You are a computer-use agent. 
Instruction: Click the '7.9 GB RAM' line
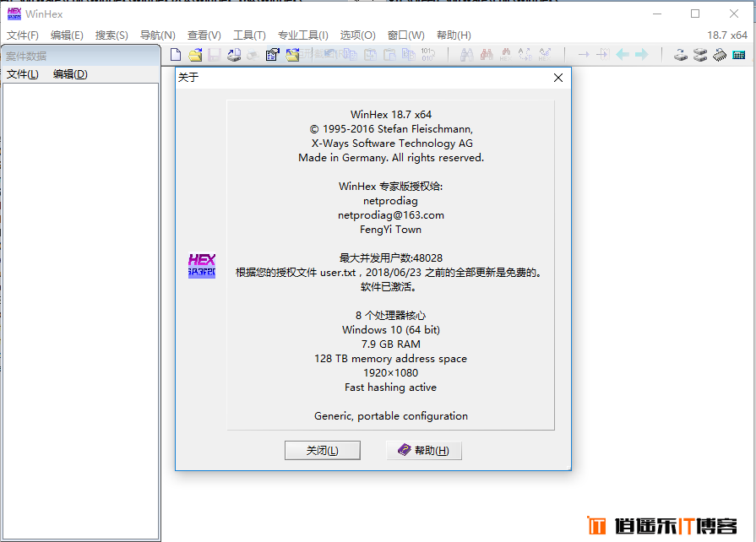(x=391, y=344)
